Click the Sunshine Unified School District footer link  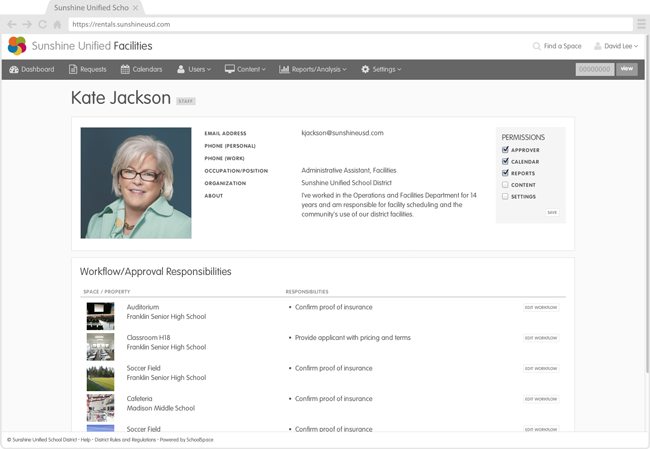(45, 440)
